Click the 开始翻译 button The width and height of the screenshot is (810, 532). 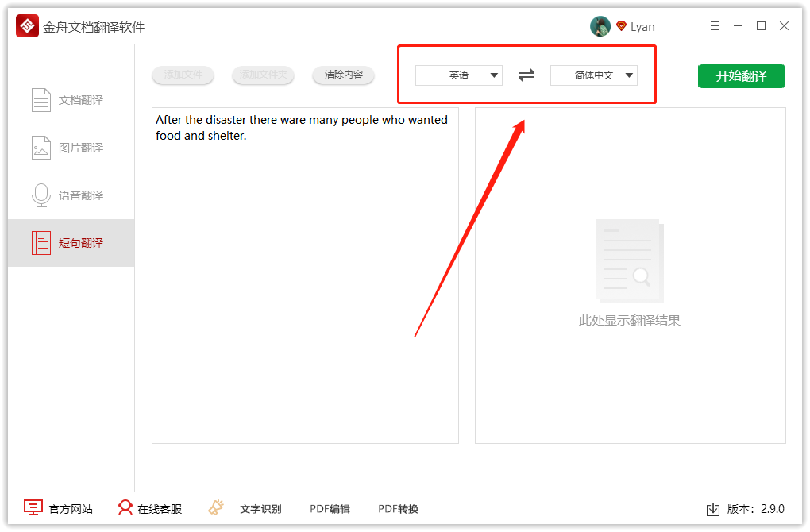(x=741, y=76)
